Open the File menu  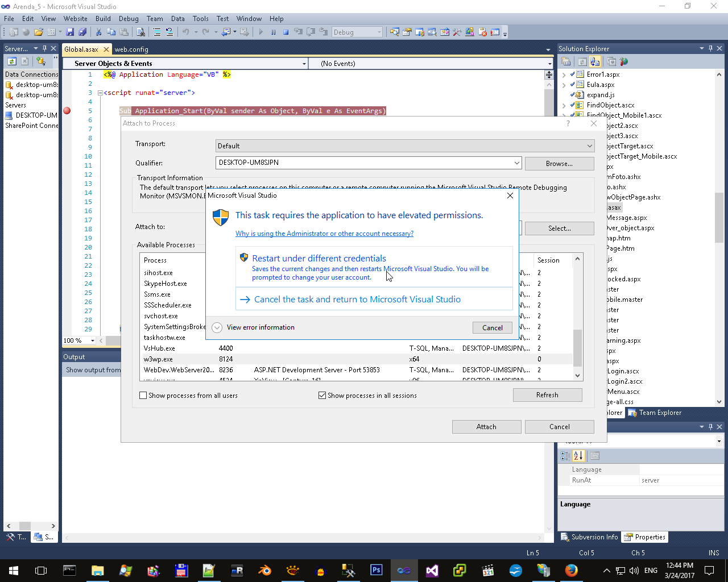(9, 19)
